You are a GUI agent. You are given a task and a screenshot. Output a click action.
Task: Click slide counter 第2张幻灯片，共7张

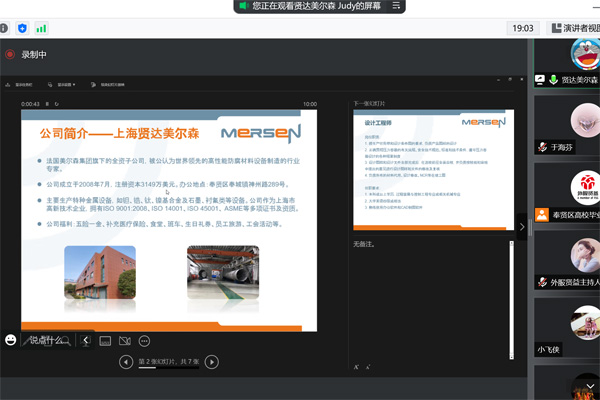[x=169, y=361]
